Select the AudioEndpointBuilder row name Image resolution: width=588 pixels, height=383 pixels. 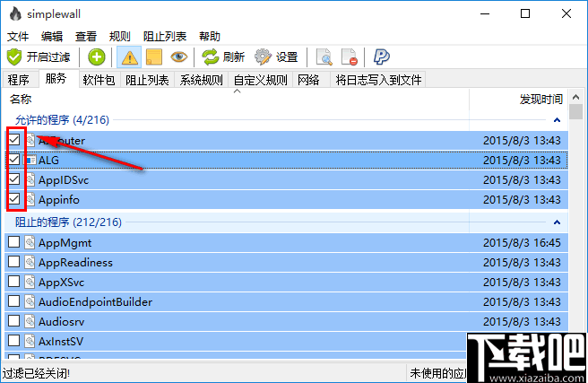pos(95,302)
